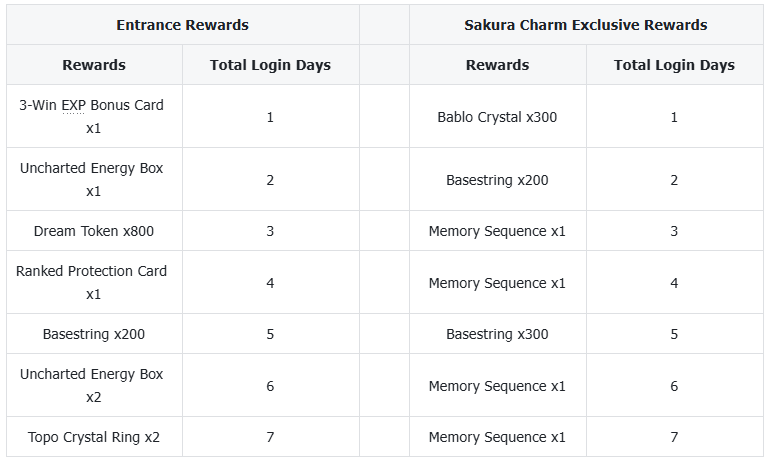
Task: Select Memory Sequence x1 for day 6
Action: coord(497,386)
